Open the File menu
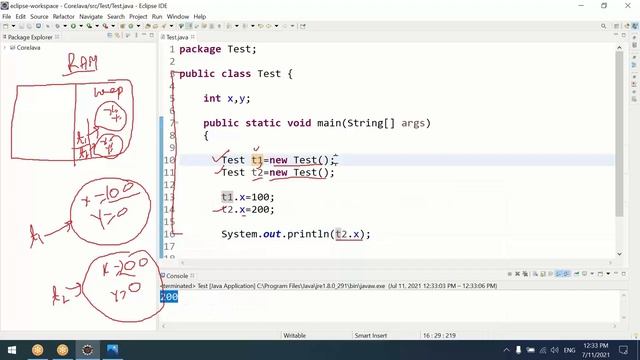Image resolution: width=640 pixels, height=360 pixels. click(x=7, y=17)
